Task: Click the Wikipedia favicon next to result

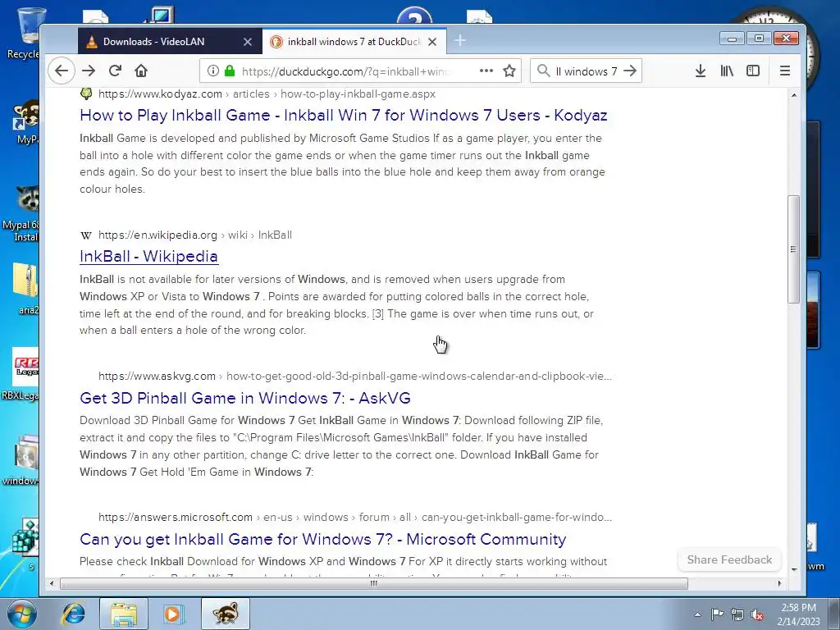Action: pos(85,235)
